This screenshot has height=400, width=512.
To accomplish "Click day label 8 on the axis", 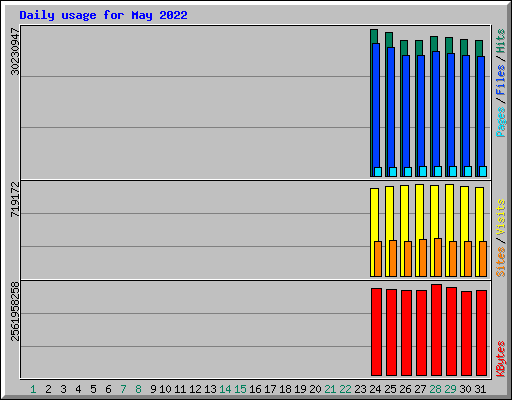I will pyautogui.click(x=138, y=389).
